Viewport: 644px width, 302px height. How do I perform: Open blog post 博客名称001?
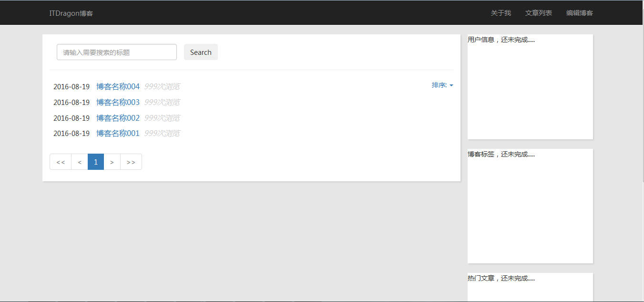click(x=118, y=133)
